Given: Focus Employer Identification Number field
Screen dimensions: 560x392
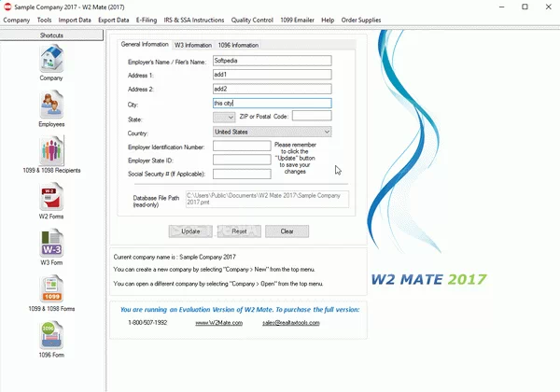Looking at the screenshot, I should (242, 146).
